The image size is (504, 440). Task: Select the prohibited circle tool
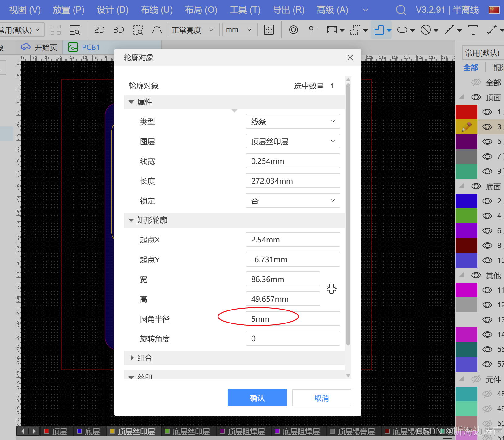pos(426,30)
